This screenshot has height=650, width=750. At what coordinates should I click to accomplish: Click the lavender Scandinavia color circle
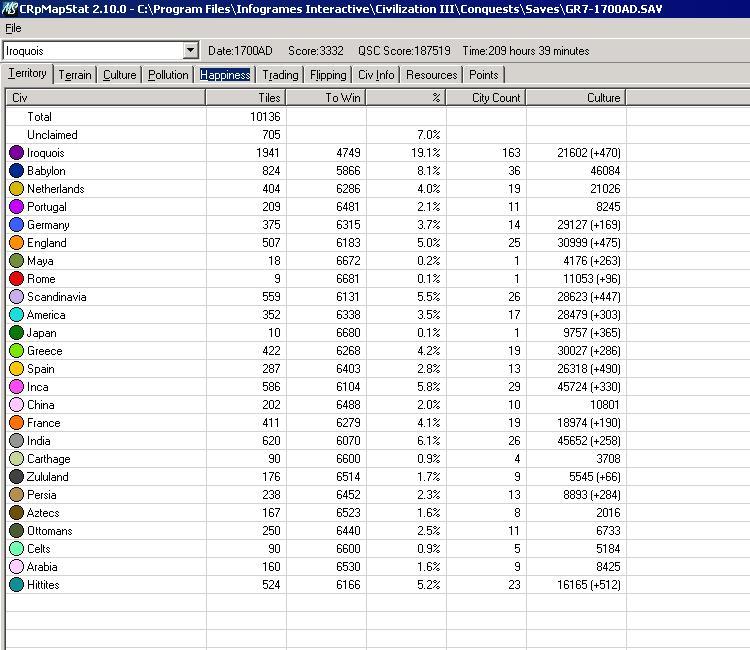[x=16, y=297]
